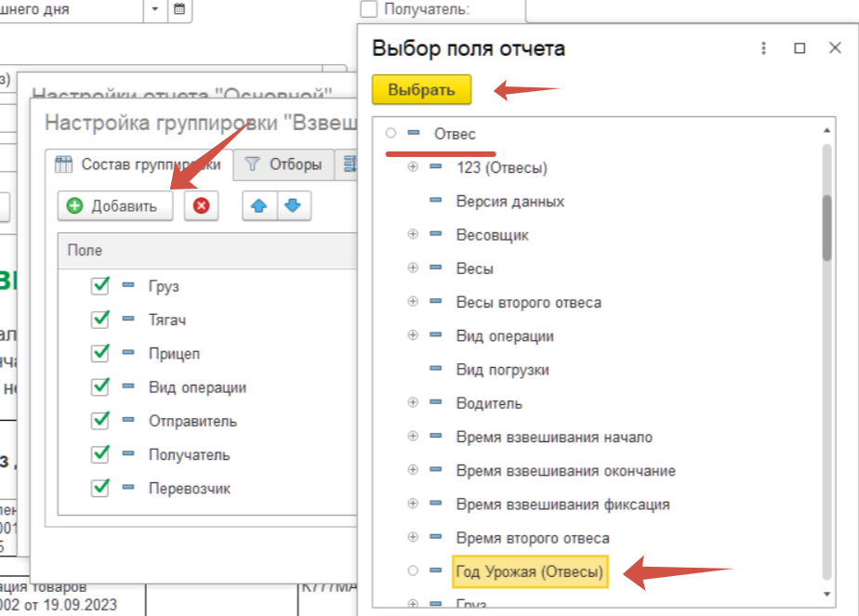Select Год Урожая (Отвесы) field
The width and height of the screenshot is (859, 616).
tap(530, 572)
